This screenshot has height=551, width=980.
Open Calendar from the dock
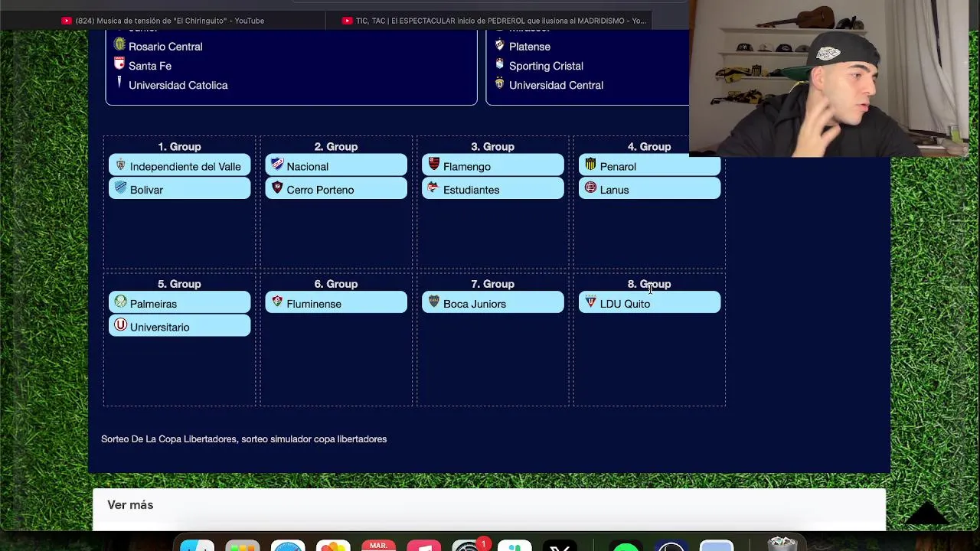click(378, 544)
